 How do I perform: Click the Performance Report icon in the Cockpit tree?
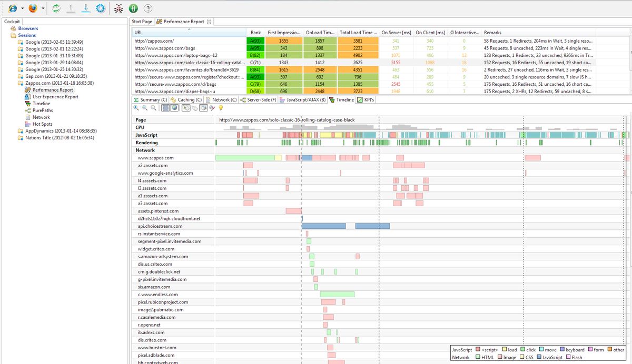(x=28, y=90)
